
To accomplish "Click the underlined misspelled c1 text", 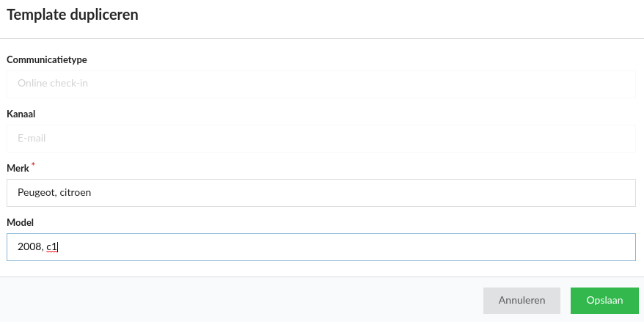I will pyautogui.click(x=51, y=247).
